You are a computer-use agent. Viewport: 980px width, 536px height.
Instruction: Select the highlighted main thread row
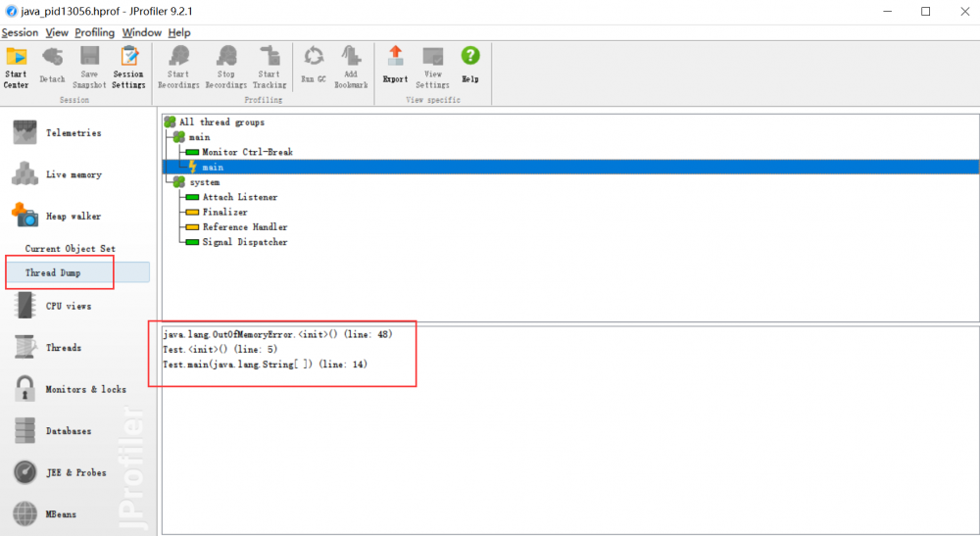coord(570,167)
